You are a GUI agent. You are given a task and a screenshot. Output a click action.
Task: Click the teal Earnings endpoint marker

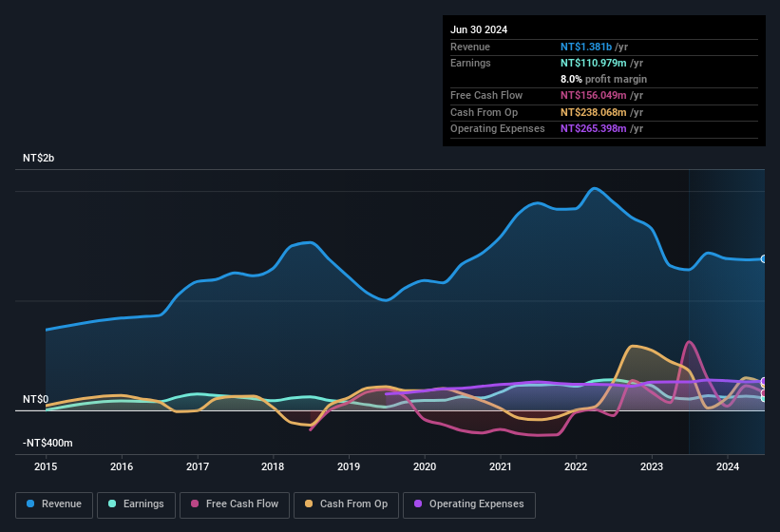[764, 398]
